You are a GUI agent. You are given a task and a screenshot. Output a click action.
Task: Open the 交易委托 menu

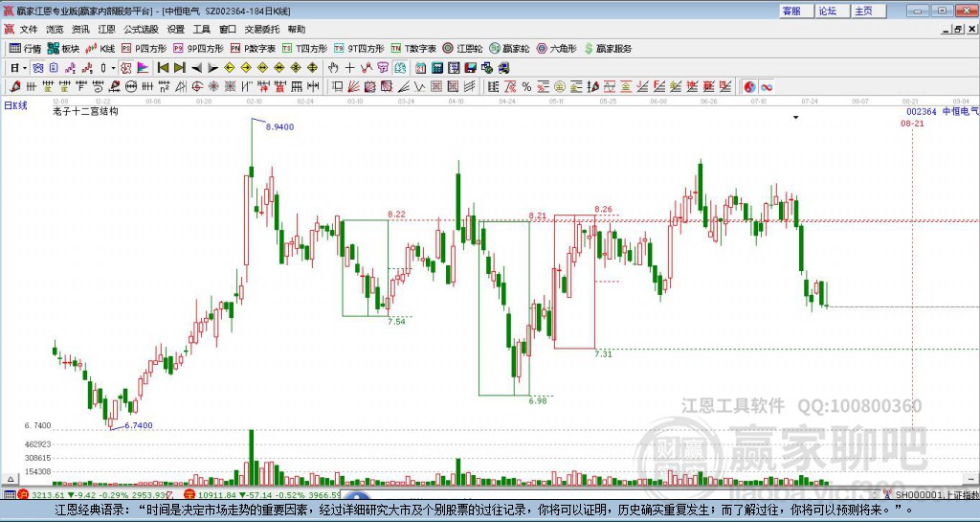click(262, 30)
